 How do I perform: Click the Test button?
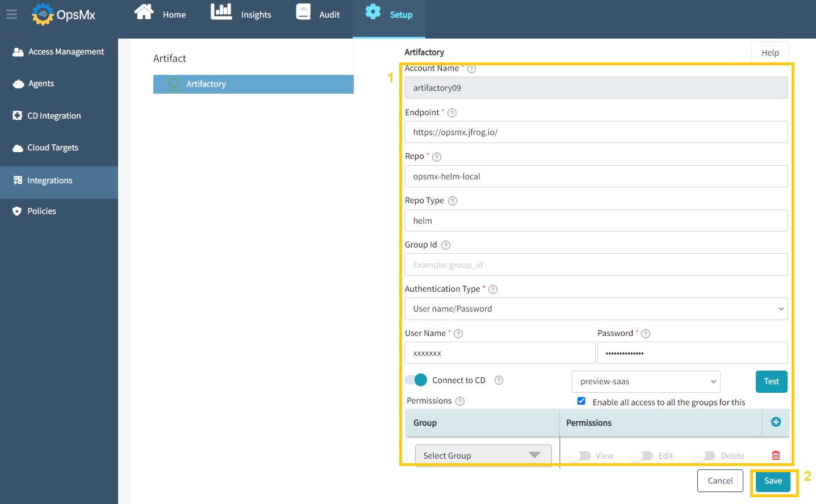click(771, 381)
